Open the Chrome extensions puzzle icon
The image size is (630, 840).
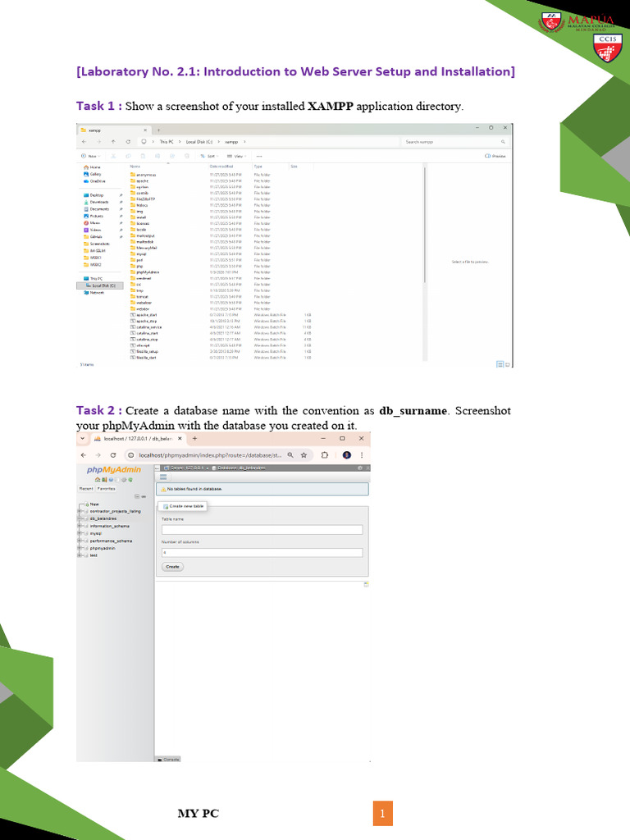coord(325,454)
